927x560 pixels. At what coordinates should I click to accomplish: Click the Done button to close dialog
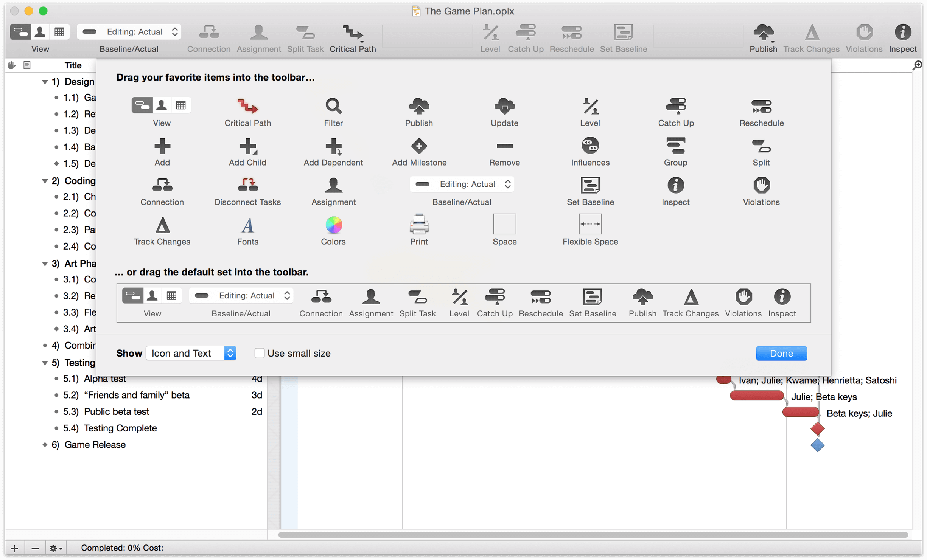click(x=781, y=353)
